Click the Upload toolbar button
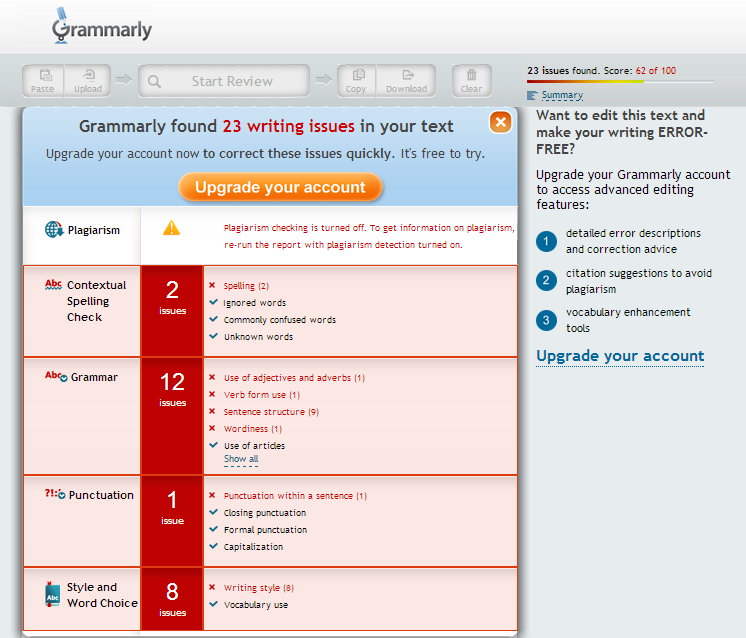Image resolution: width=746 pixels, height=638 pixels. [x=88, y=81]
